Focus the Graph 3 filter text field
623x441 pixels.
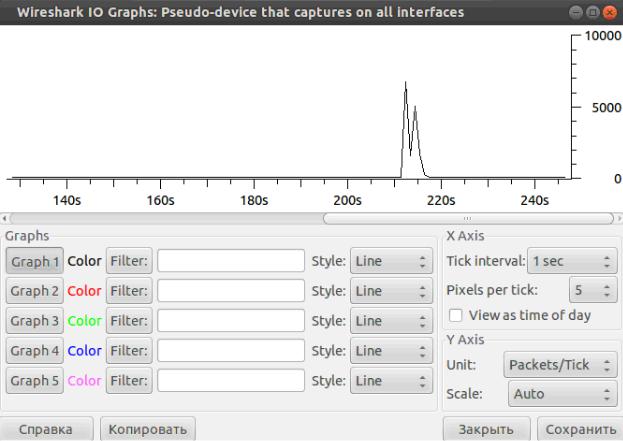click(231, 321)
